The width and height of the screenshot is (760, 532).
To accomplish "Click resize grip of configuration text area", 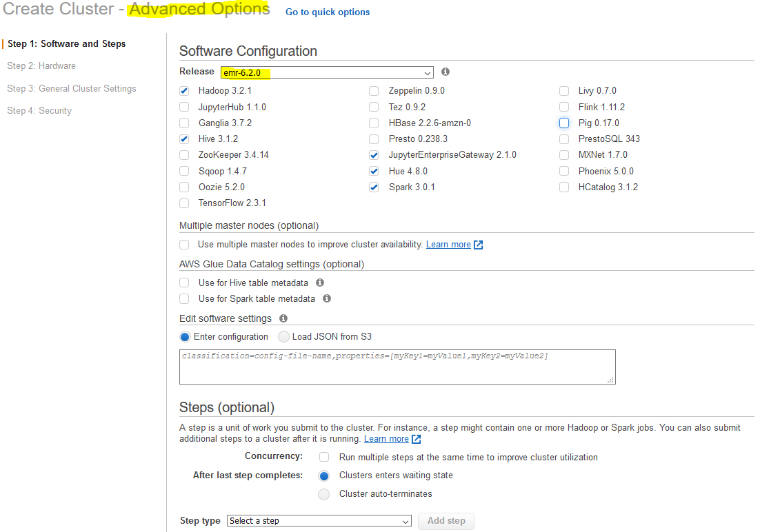I will pyautogui.click(x=610, y=379).
